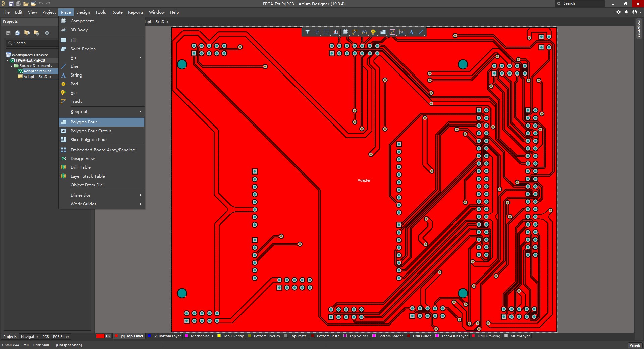Viewport: 644px width, 349px height.
Task: Switch to the Navigator panel tab
Action: (x=30, y=337)
